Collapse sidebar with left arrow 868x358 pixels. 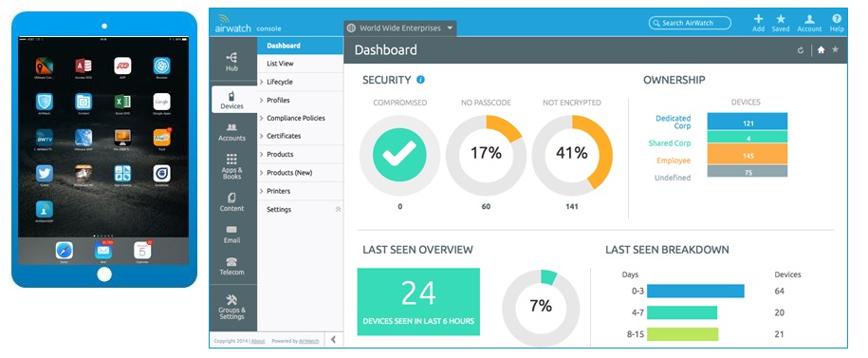[333, 340]
